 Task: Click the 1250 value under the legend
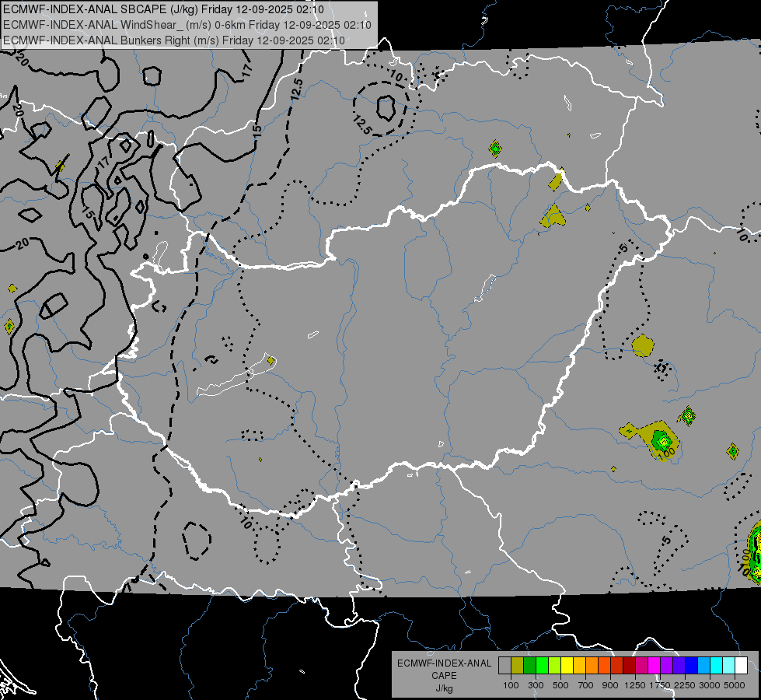tap(635, 685)
